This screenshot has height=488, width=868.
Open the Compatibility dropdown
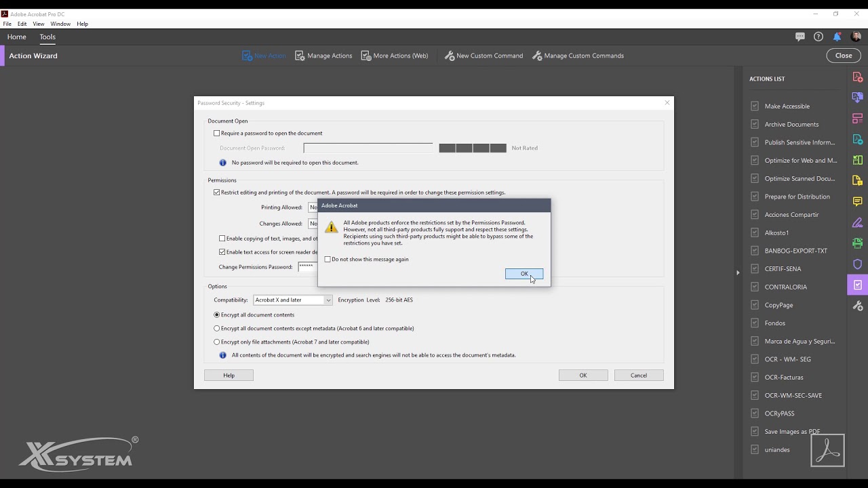pyautogui.click(x=292, y=300)
